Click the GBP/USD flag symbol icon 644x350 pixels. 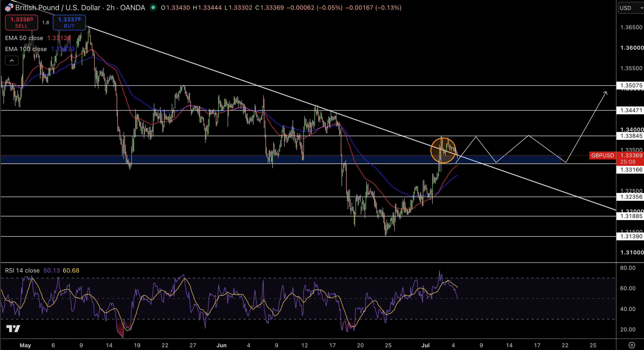click(9, 8)
